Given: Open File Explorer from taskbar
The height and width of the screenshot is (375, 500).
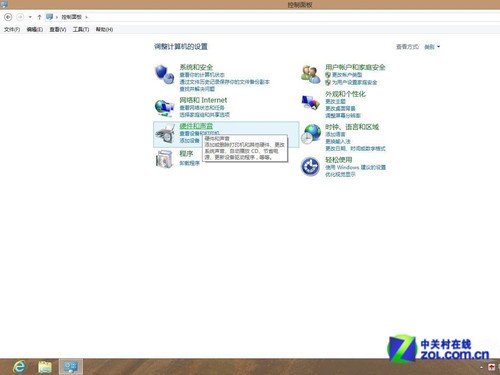Looking at the screenshot, I should 45,367.
